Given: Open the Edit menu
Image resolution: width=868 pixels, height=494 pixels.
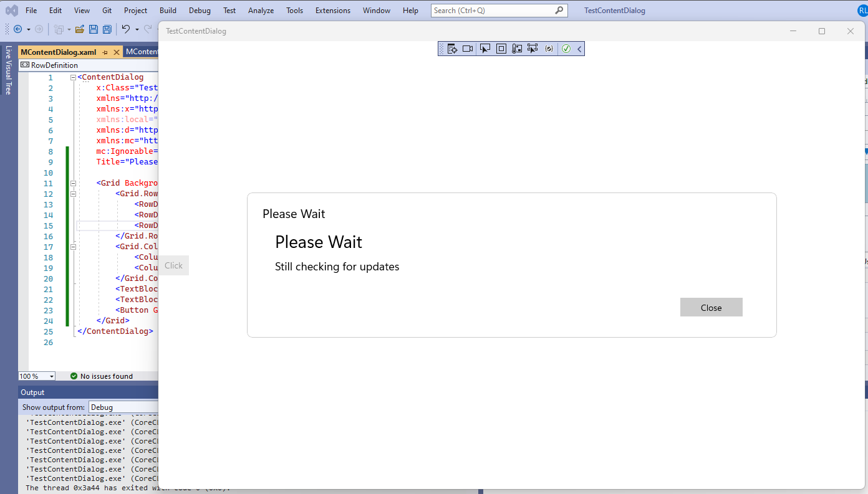Looking at the screenshot, I should (x=55, y=11).
